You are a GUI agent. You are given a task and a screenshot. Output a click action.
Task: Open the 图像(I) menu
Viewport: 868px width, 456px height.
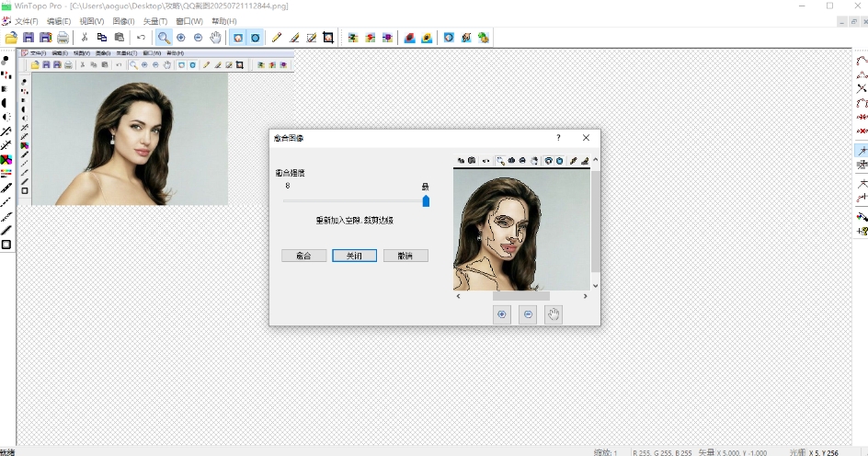(123, 21)
